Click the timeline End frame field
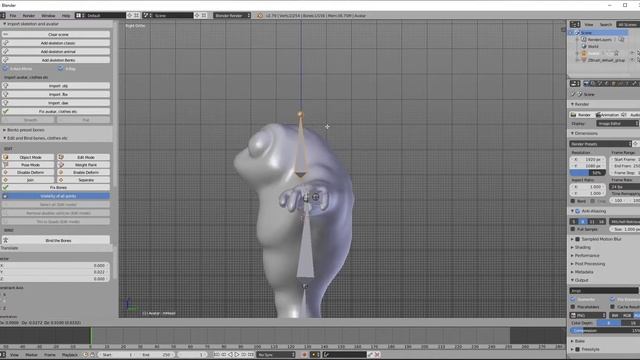This screenshot has width=640, height=360. 156,355
